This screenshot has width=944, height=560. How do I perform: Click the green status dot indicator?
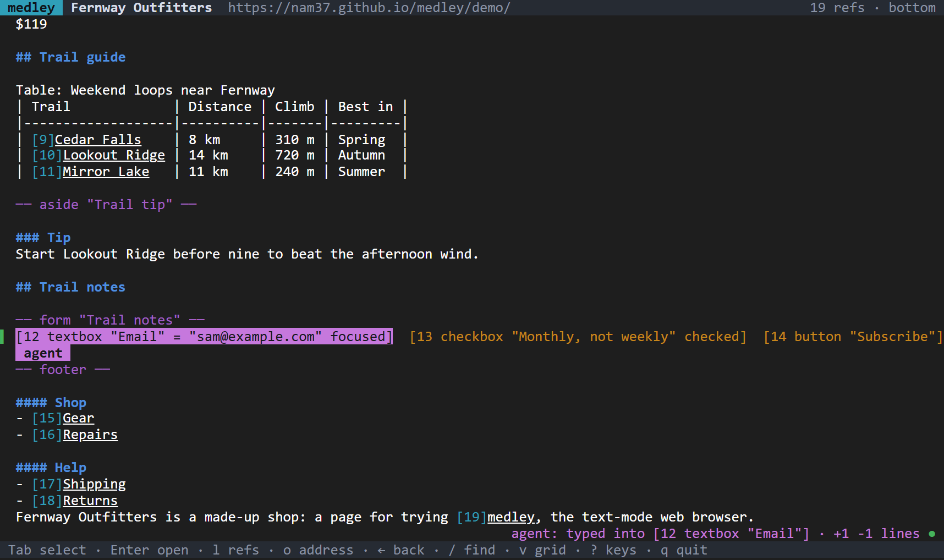pos(932,534)
